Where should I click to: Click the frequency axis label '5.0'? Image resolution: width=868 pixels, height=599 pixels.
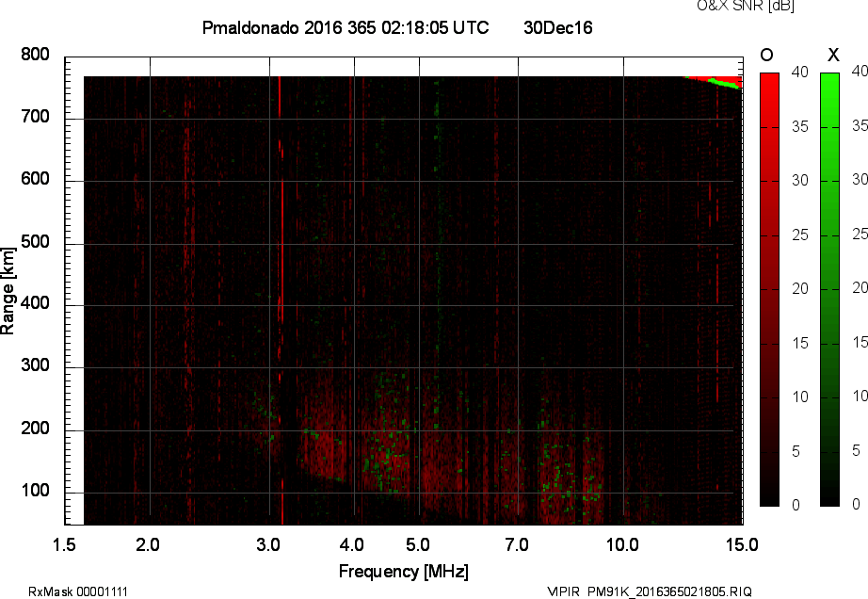[418, 544]
